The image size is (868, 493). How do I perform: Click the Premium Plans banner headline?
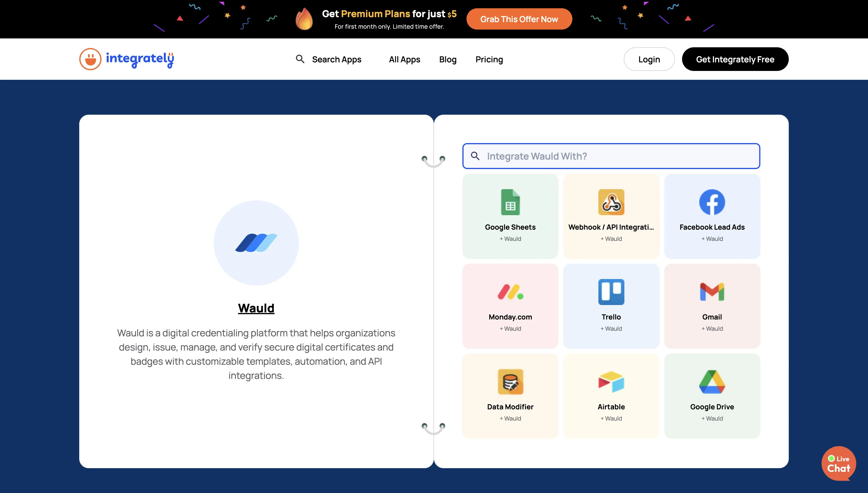coord(389,14)
